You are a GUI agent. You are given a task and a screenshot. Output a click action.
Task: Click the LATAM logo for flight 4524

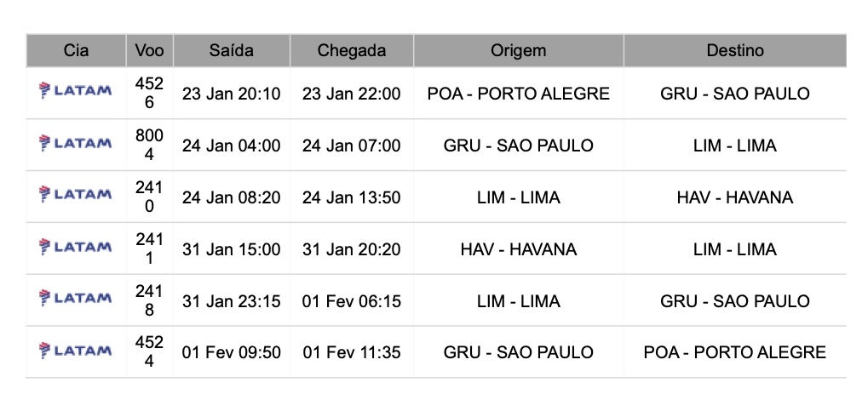(76, 351)
